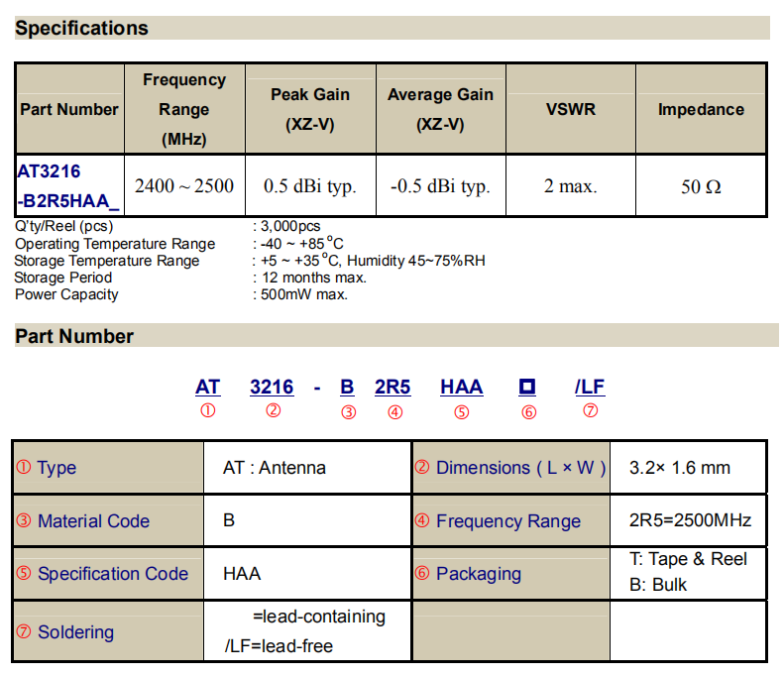Click the blue square packaging placeholder
This screenshot has height=676, width=784.
[527, 387]
